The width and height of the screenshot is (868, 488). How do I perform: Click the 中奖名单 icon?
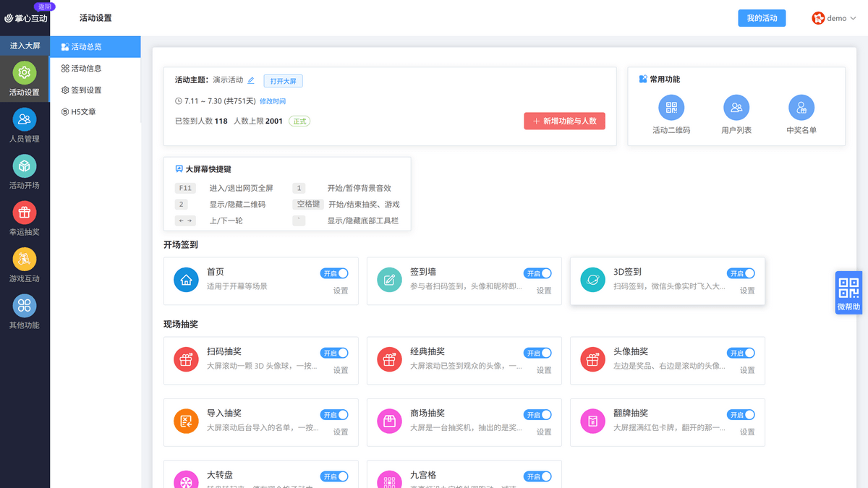point(801,108)
